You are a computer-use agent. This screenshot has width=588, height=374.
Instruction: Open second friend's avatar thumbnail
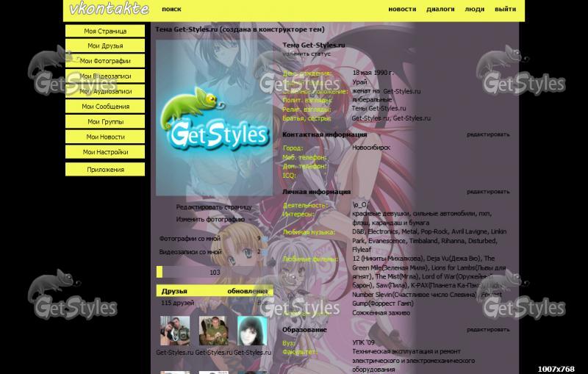point(214,331)
